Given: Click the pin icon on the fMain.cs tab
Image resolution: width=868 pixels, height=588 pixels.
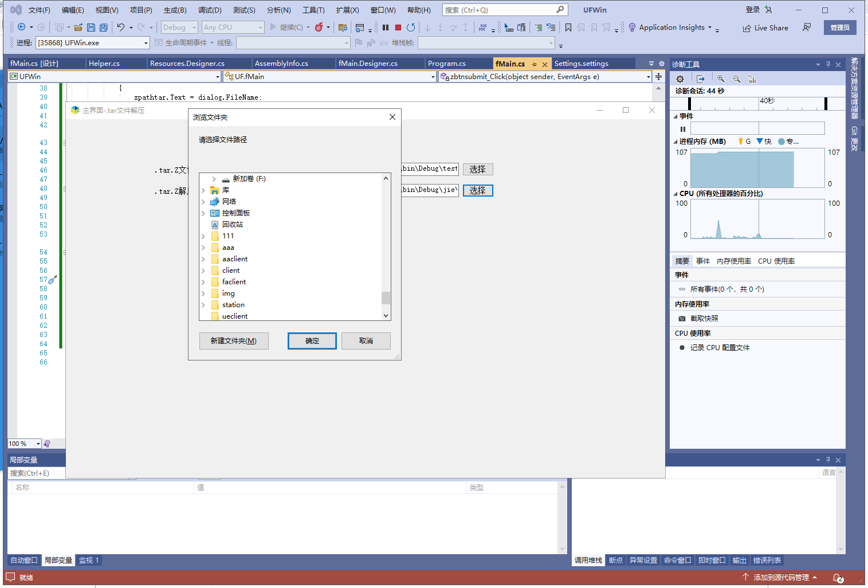Looking at the screenshot, I should tap(534, 64).
